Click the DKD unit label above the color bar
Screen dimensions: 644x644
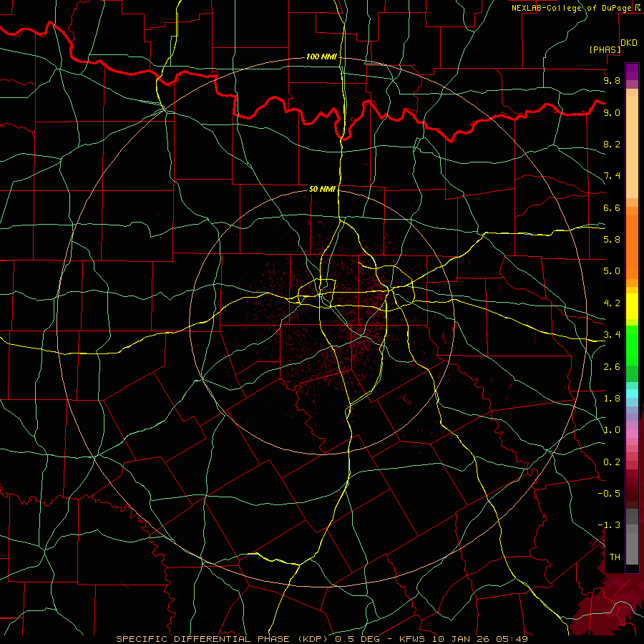pos(629,43)
